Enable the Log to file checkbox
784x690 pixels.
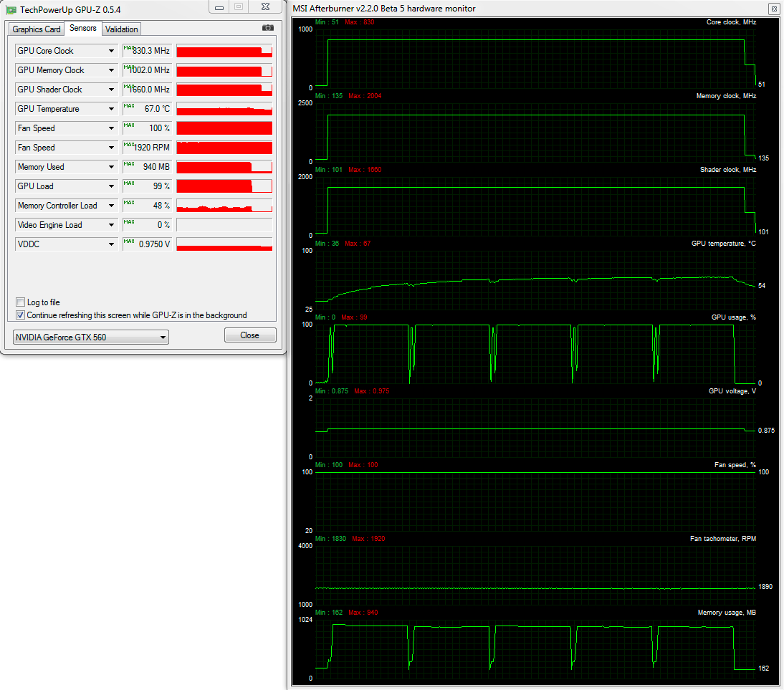21,302
